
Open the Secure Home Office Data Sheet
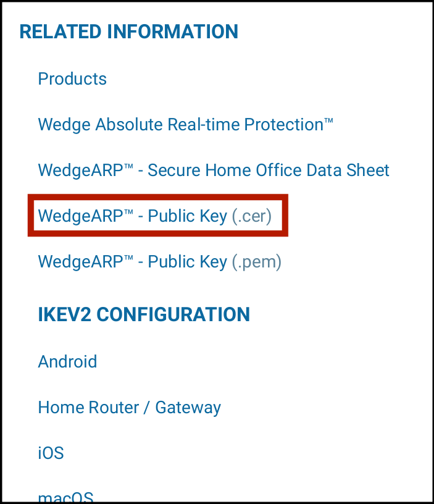pos(214,170)
